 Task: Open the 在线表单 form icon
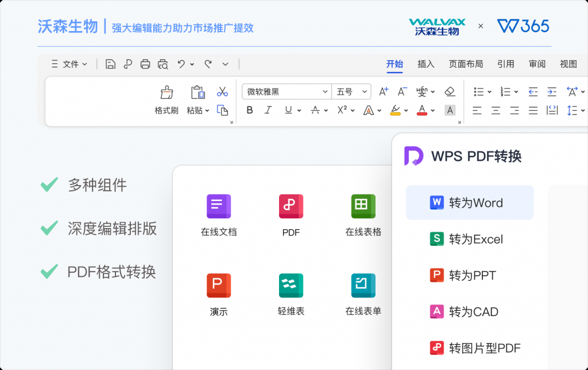point(363,286)
